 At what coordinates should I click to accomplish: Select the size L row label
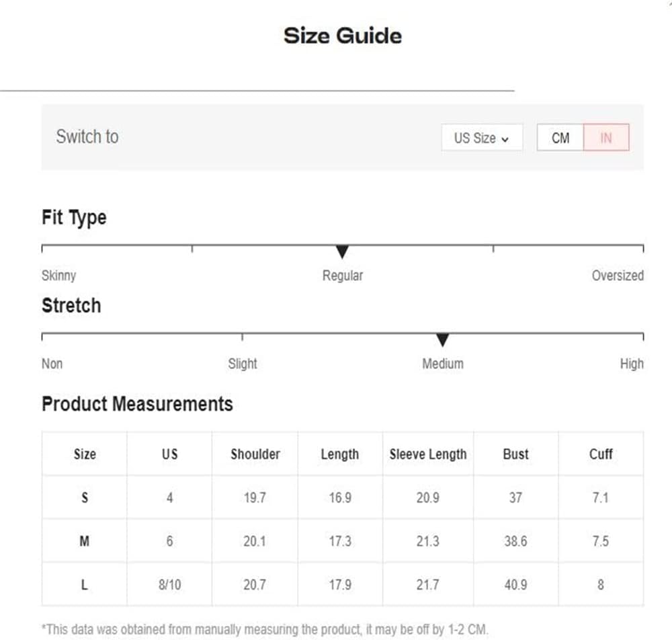pyautogui.click(x=85, y=585)
